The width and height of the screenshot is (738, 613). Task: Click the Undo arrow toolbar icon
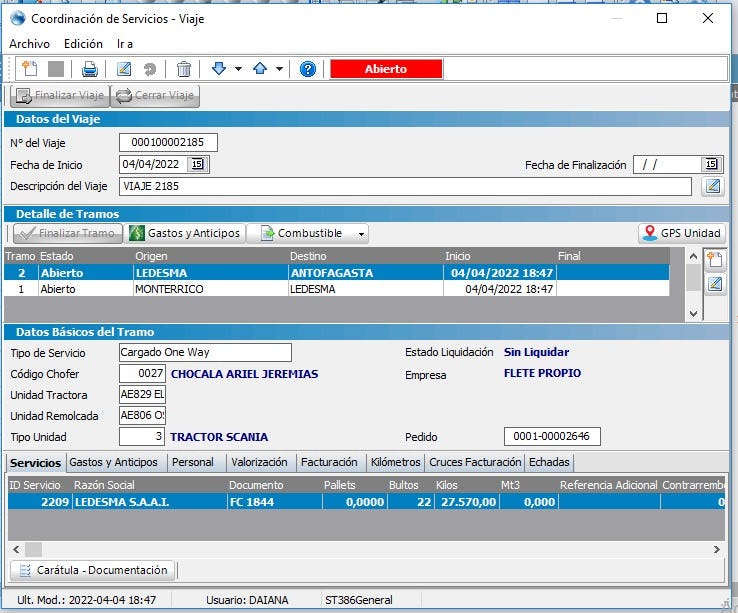pyautogui.click(x=150, y=69)
